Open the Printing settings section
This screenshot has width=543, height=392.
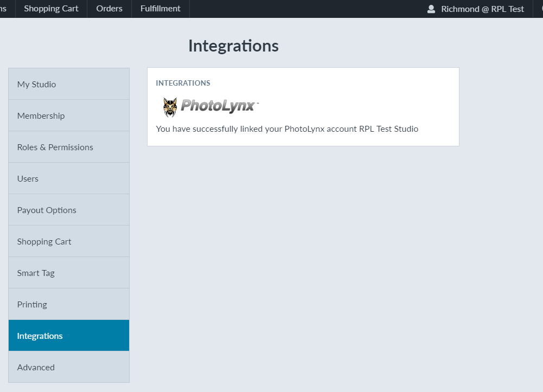pyautogui.click(x=69, y=305)
